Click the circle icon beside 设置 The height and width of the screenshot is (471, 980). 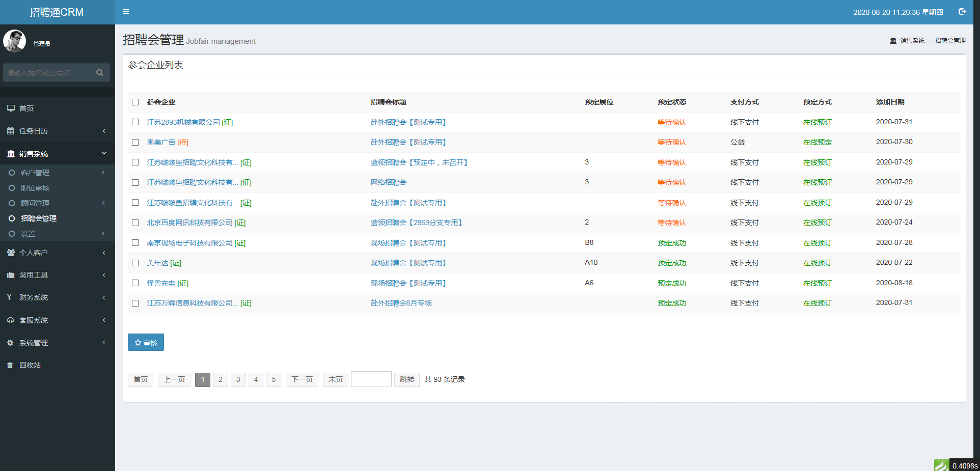click(12, 234)
